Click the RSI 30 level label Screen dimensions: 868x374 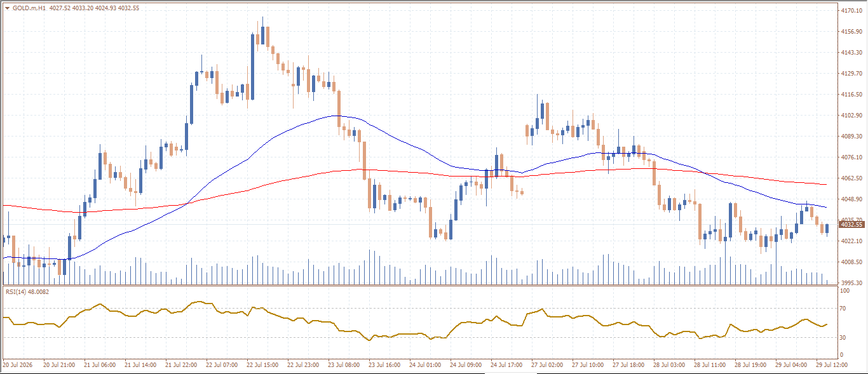(844, 337)
